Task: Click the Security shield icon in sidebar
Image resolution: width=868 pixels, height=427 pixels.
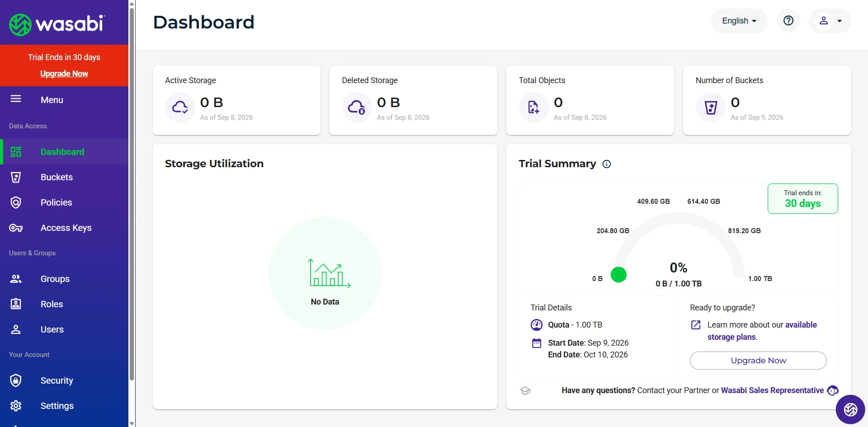Action: coord(16,380)
